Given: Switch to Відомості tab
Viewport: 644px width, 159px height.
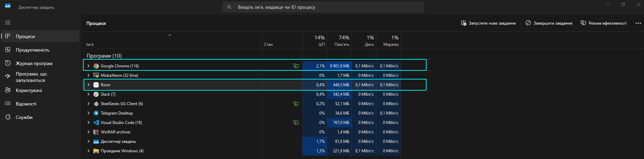Looking at the screenshot, I should point(40,104).
